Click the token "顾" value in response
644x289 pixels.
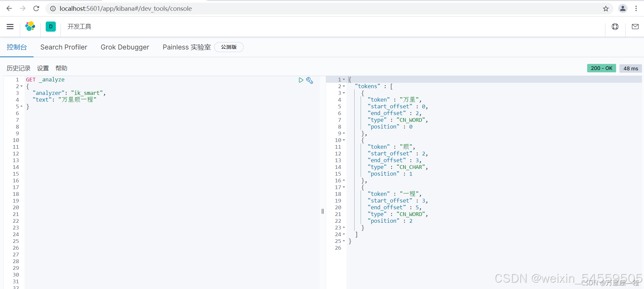click(406, 147)
